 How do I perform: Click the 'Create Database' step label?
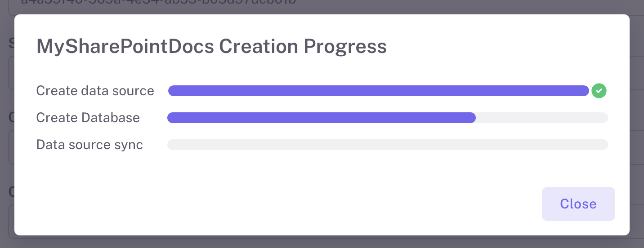tap(88, 118)
